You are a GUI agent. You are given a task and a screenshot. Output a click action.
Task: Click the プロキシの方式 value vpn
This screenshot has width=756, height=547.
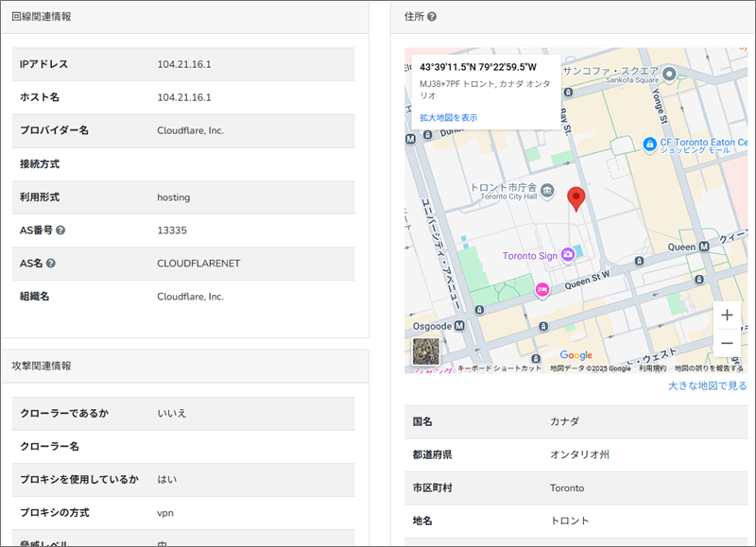pos(165,513)
